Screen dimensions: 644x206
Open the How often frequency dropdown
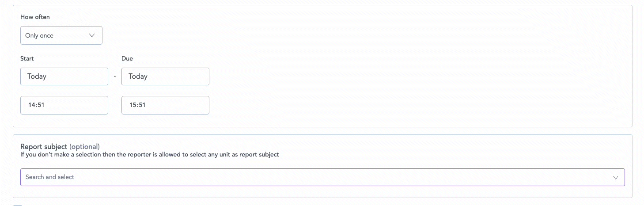point(61,35)
